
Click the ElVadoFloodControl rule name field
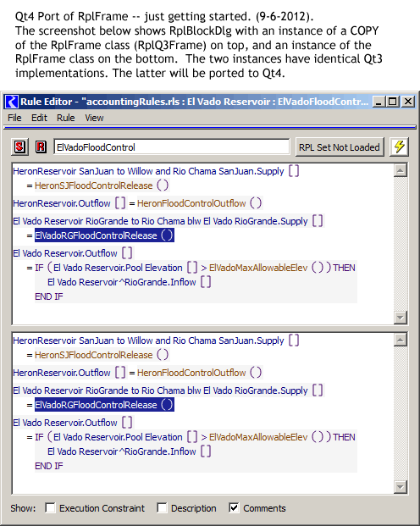[x=172, y=147]
